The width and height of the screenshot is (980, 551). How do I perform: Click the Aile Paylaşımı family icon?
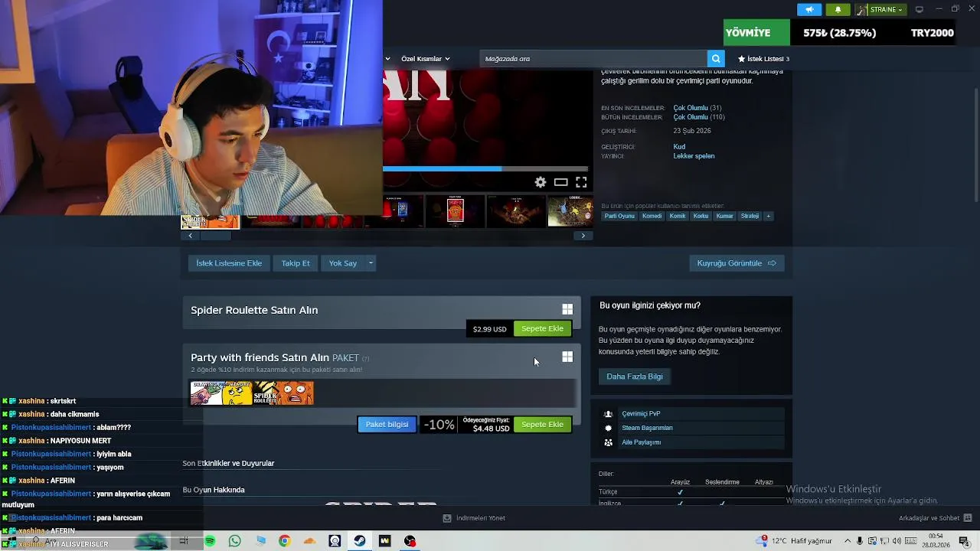609,442
